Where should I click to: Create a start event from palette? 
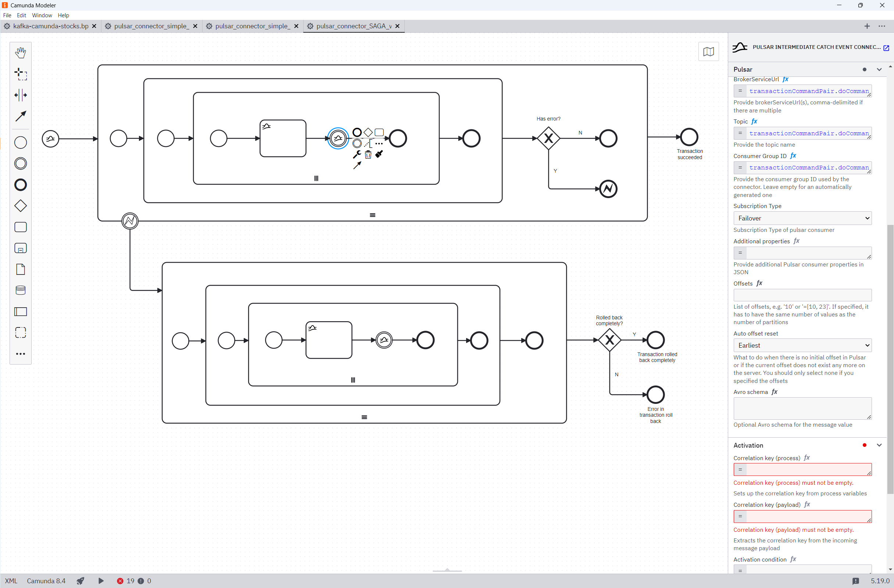(x=20, y=142)
